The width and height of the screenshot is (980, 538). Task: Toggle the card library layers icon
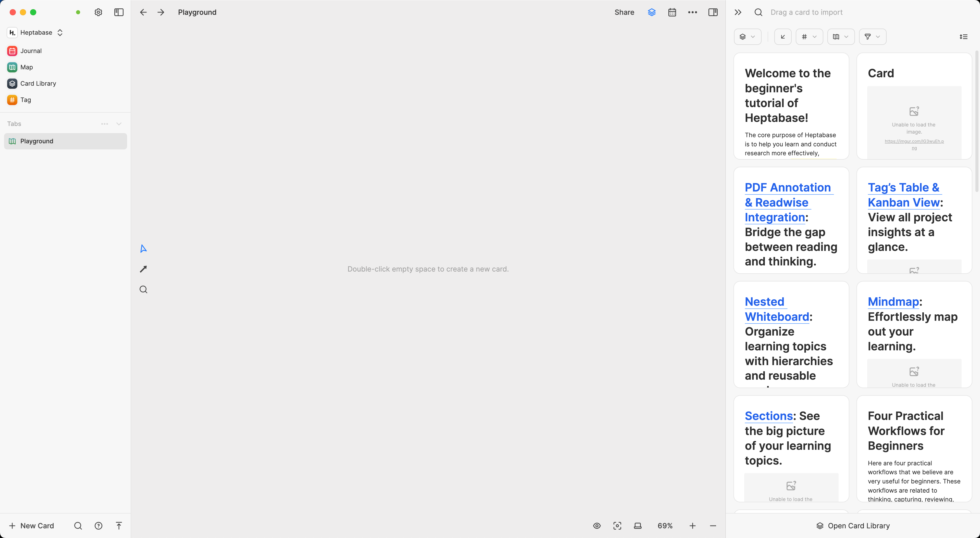point(652,12)
